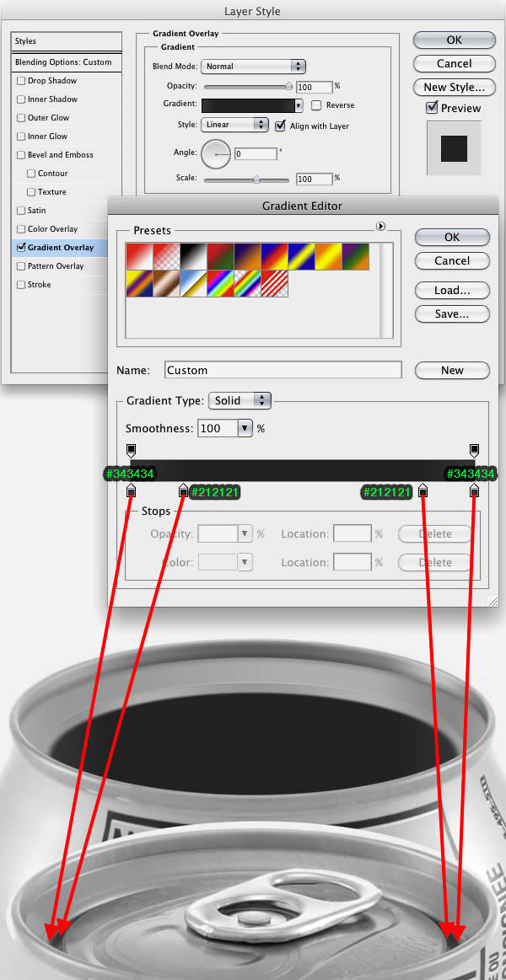Viewport: 506px width, 980px height.
Task: Click the Opacity slider handle
Action: point(288,86)
